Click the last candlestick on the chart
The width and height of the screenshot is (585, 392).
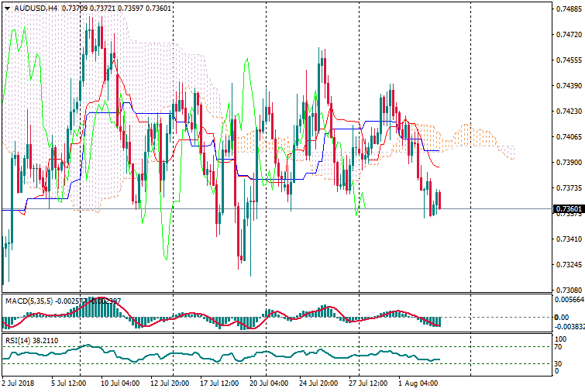439,200
